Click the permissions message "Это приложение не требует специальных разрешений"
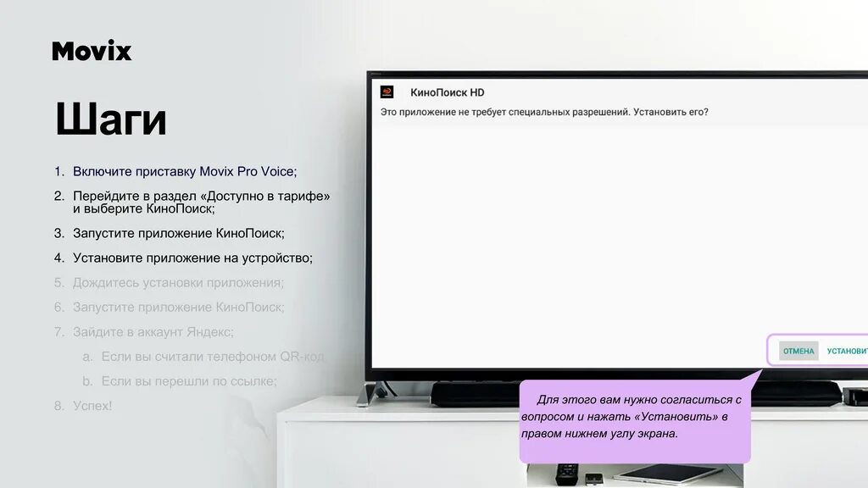Screen dimensions: 868x488 (544, 112)
